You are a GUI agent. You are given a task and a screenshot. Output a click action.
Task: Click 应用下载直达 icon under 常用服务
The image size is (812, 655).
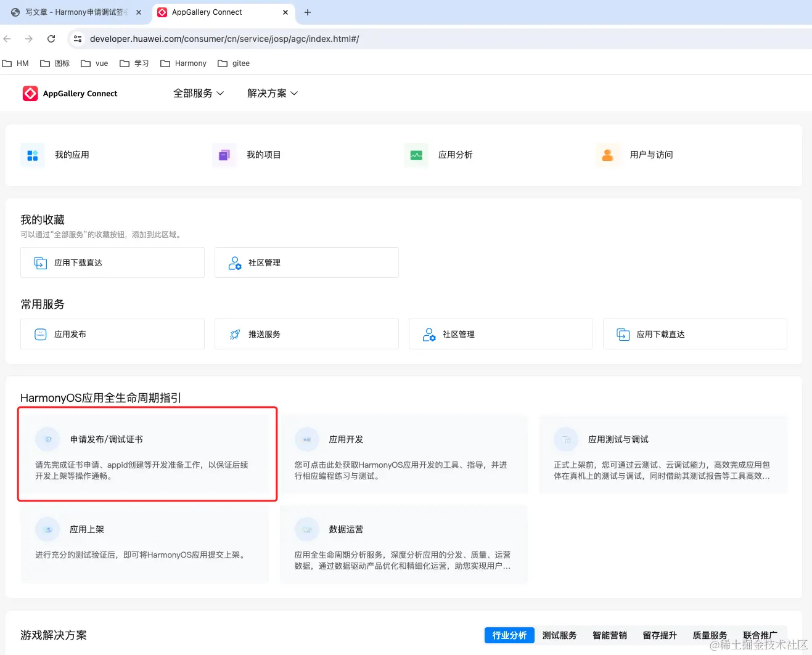tap(623, 335)
